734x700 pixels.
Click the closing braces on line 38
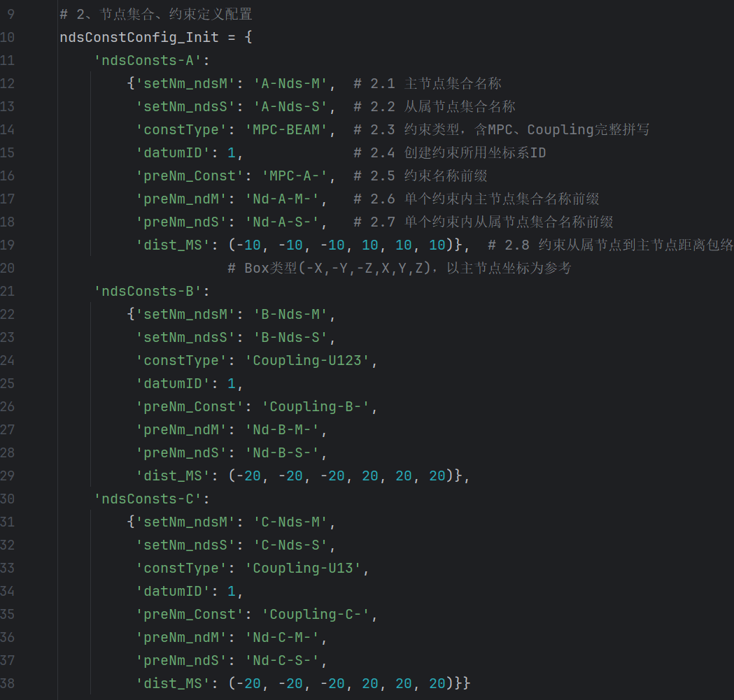(461, 683)
